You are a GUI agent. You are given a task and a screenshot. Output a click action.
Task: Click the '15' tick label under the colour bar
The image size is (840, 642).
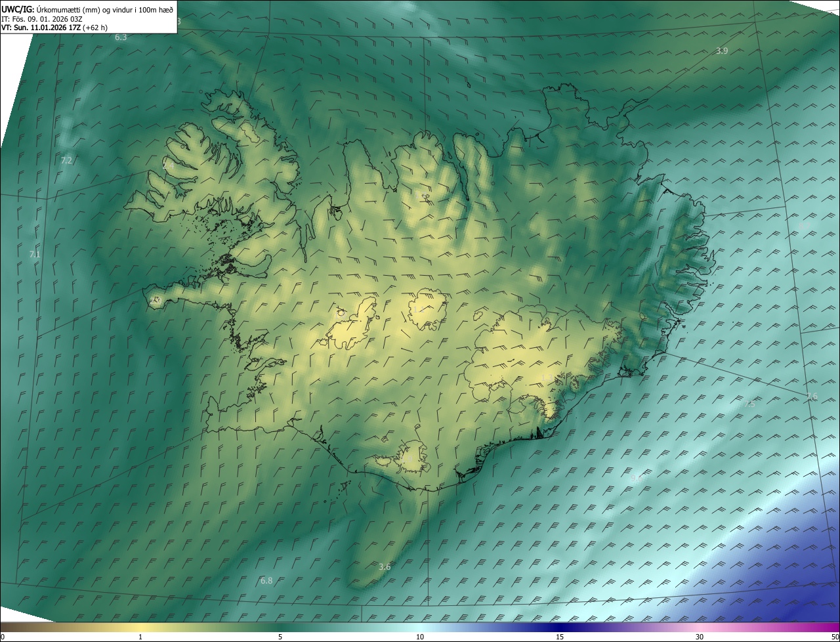(x=560, y=637)
